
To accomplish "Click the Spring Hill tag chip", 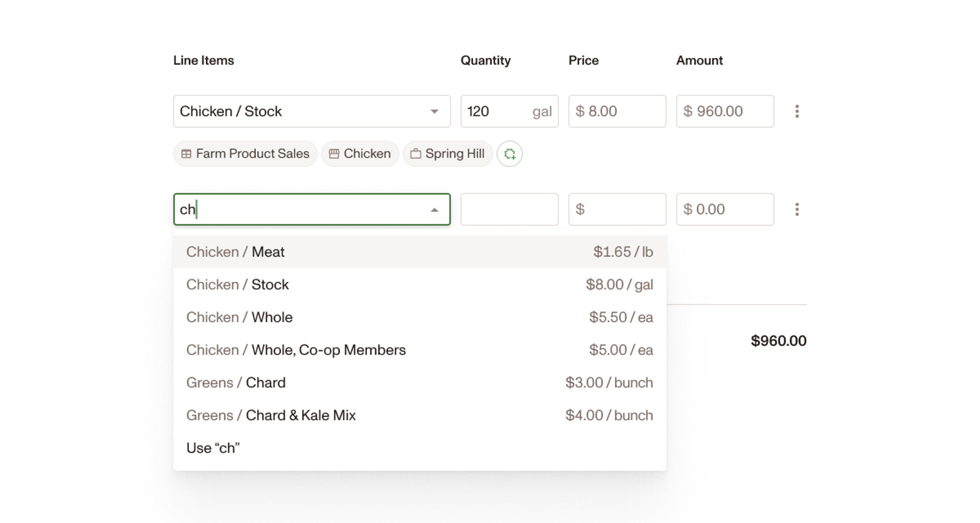I will (x=447, y=154).
